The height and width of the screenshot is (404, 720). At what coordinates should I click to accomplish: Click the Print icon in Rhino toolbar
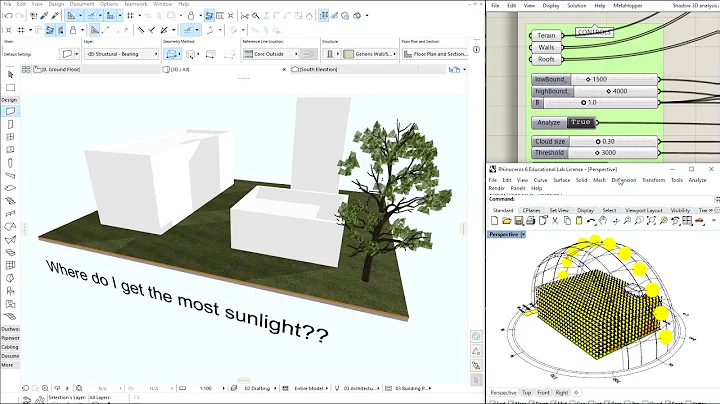(x=531, y=221)
